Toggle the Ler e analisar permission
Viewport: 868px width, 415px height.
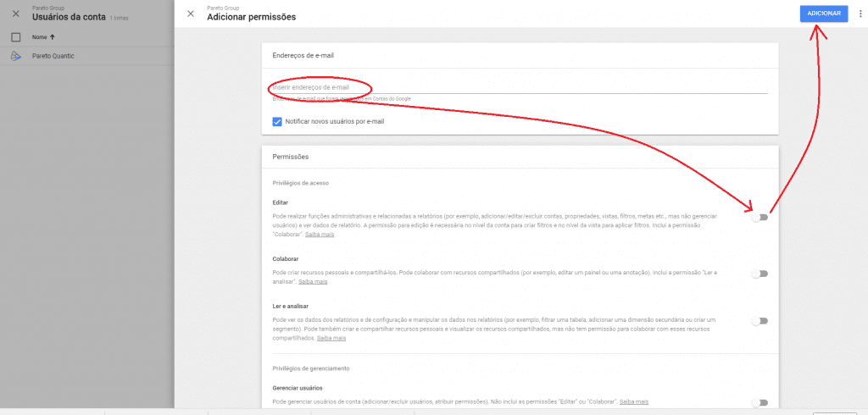759,321
